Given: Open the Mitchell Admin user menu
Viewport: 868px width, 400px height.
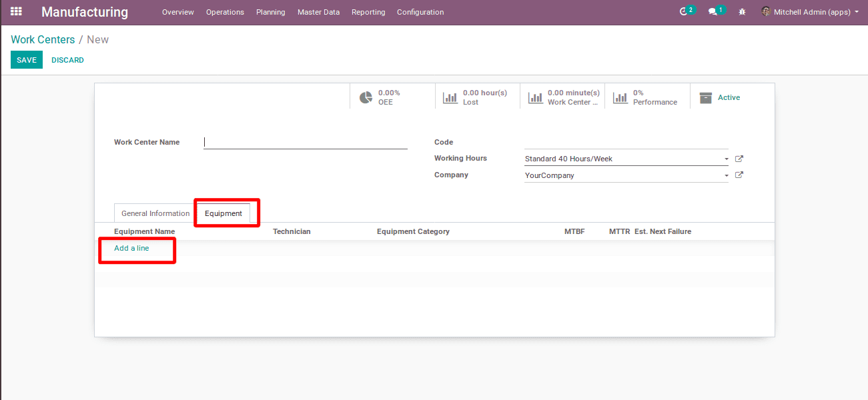Looking at the screenshot, I should coord(810,12).
